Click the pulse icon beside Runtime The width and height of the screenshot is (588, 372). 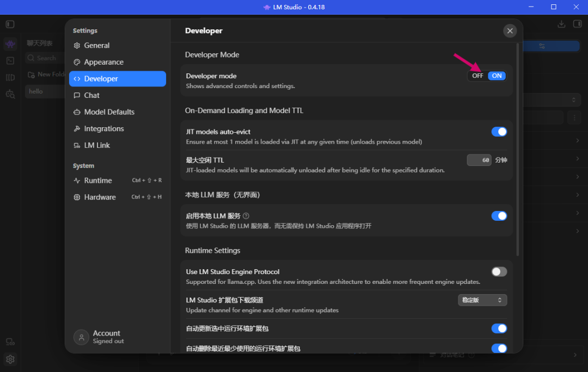point(77,181)
